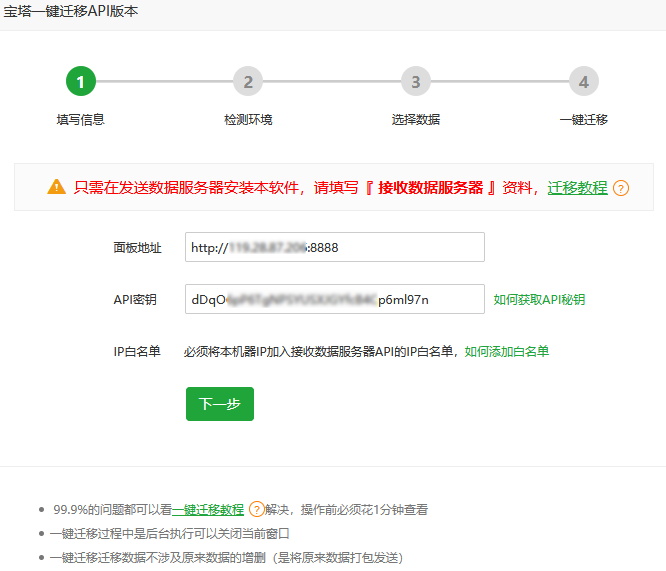Click the orange warning triangle icon
Screen dimensions: 666x571
(x=57, y=187)
